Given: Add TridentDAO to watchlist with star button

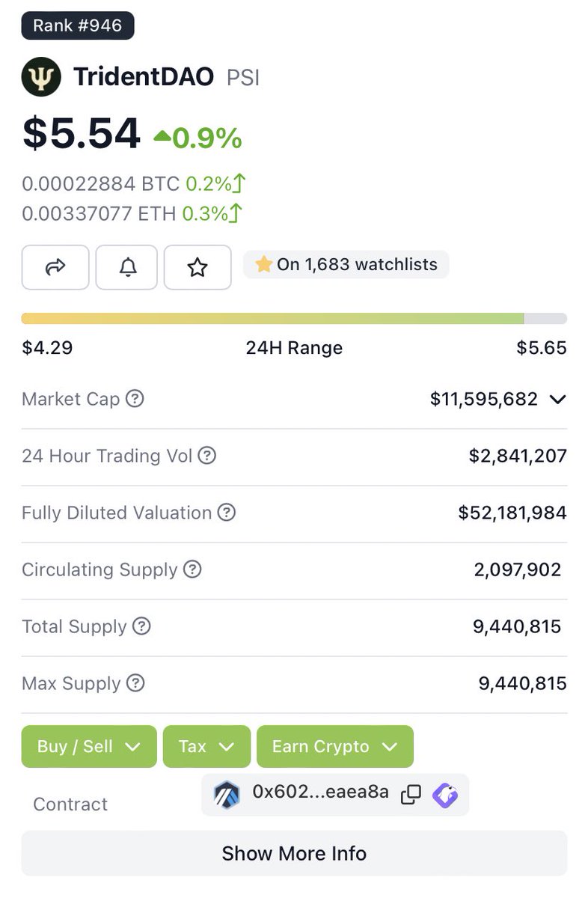Looking at the screenshot, I should [197, 267].
